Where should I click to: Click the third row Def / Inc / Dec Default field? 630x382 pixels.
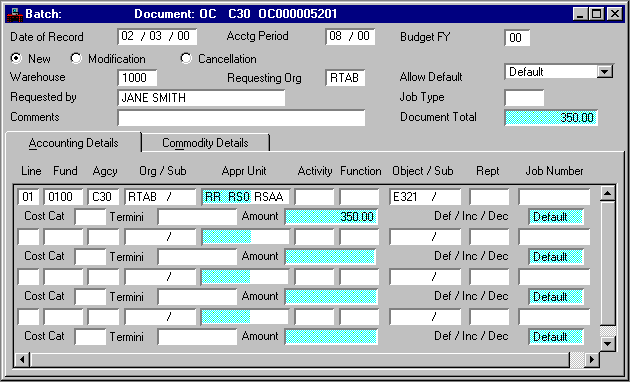[x=556, y=297]
